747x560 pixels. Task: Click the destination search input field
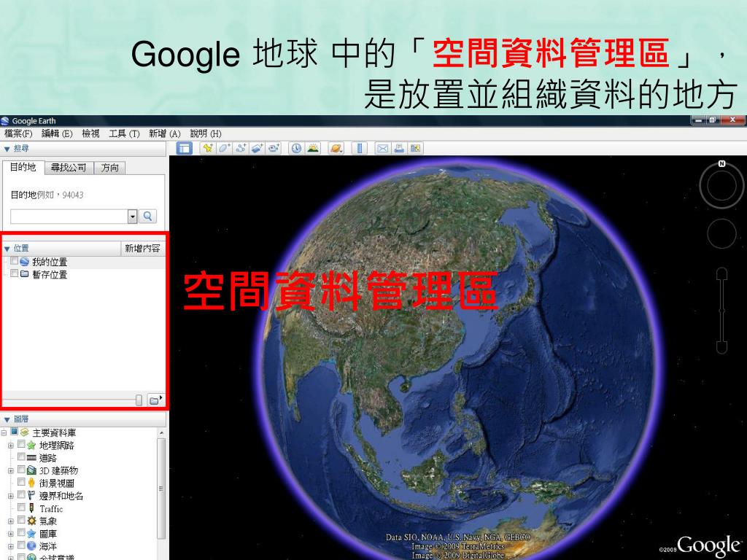coord(69,217)
